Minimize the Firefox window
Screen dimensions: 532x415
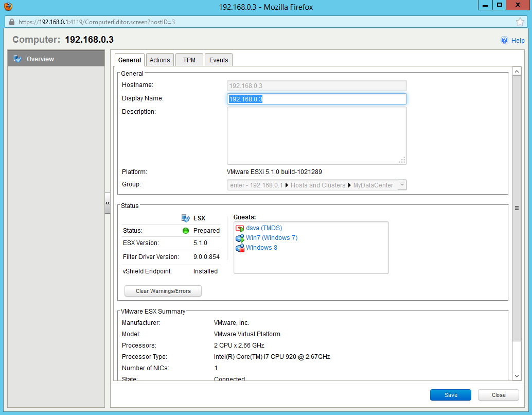pyautogui.click(x=485, y=5)
